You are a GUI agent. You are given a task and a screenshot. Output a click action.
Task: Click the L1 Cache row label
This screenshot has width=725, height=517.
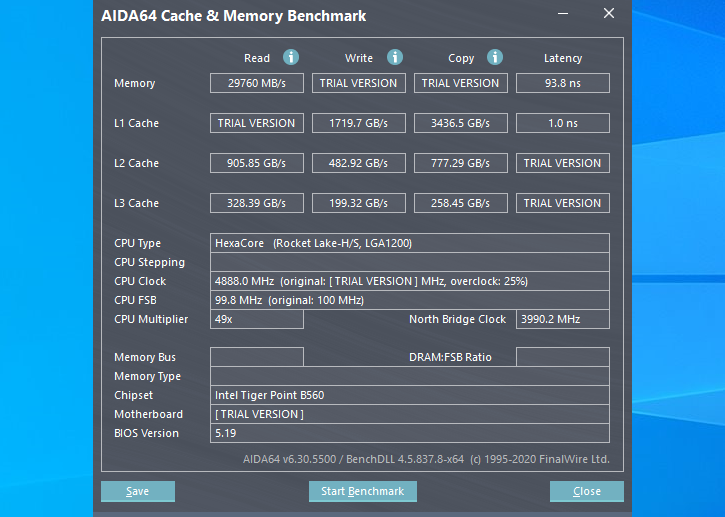pyautogui.click(x=136, y=123)
